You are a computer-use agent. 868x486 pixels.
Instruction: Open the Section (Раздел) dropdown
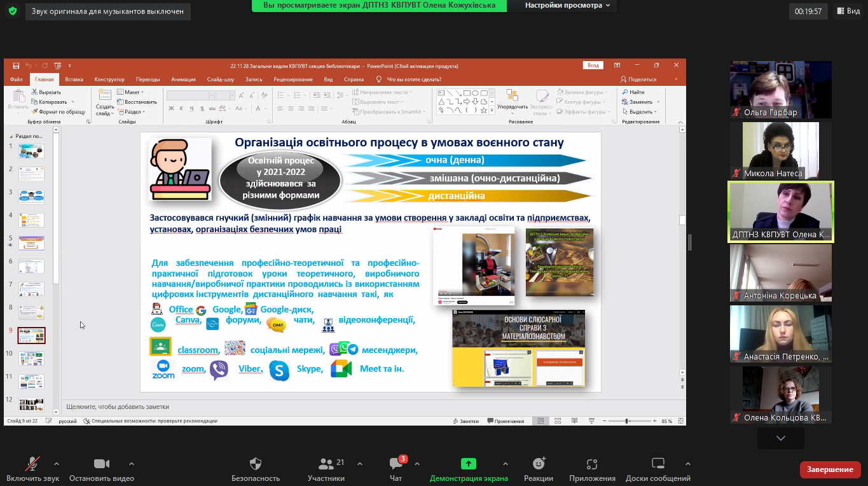coord(131,111)
